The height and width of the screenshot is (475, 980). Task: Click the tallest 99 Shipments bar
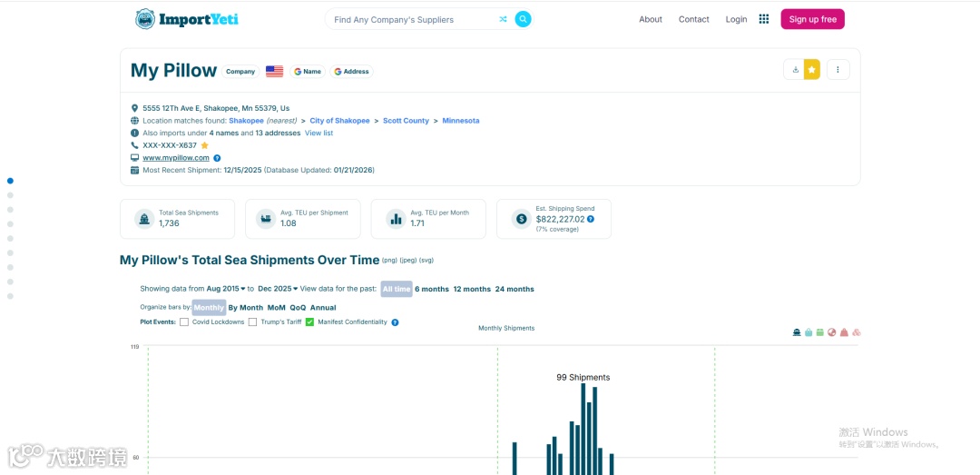[583, 429]
